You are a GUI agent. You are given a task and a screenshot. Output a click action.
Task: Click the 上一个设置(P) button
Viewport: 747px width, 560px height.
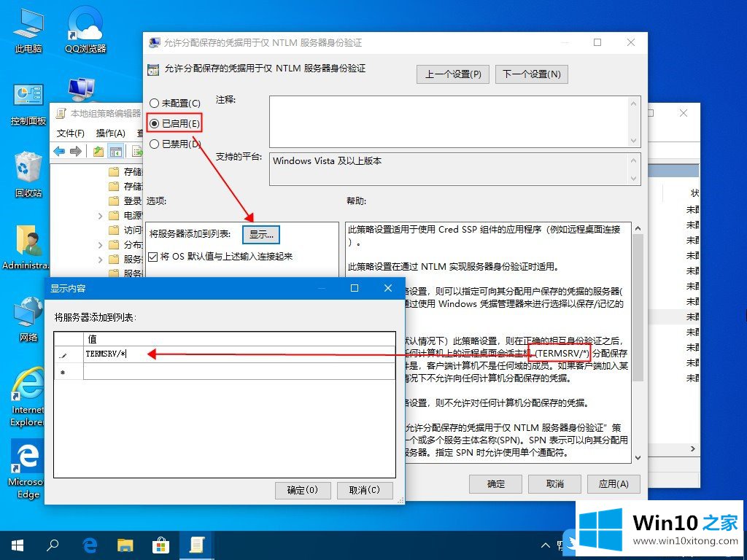point(452,74)
